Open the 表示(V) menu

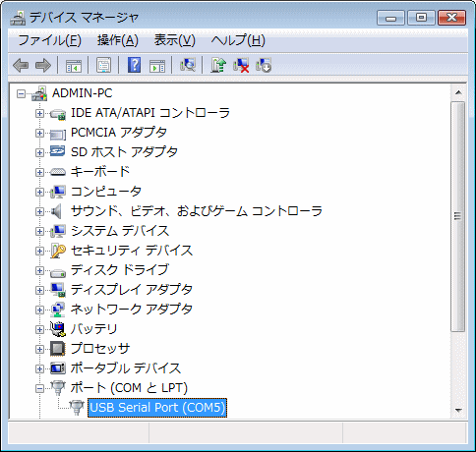tap(175, 40)
